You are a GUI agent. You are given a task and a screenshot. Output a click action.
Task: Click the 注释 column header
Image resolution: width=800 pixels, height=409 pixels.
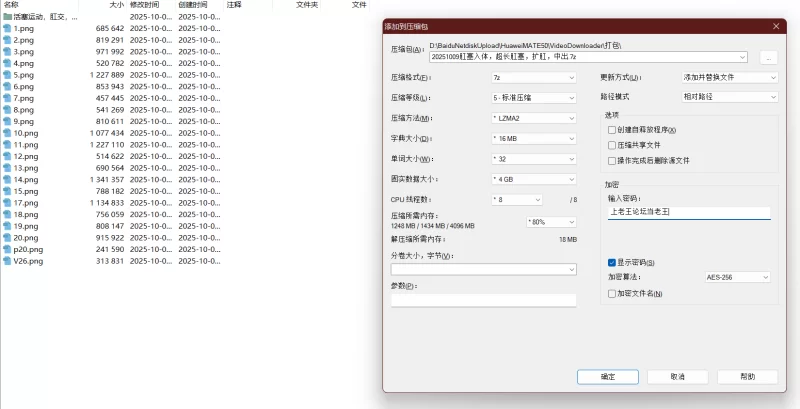coord(235,5)
